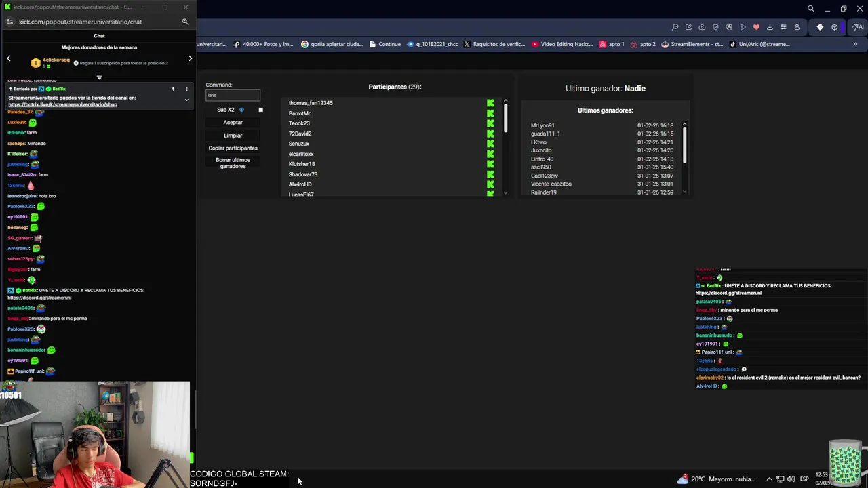Click the translate globe toolbar icon
Image resolution: width=868 pixels, height=488 pixels.
click(729, 27)
